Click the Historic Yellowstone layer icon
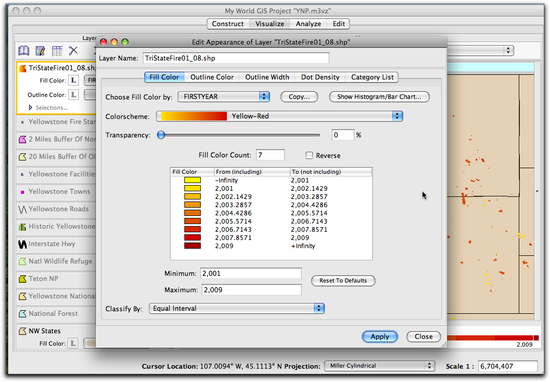550x382 pixels. [22, 227]
